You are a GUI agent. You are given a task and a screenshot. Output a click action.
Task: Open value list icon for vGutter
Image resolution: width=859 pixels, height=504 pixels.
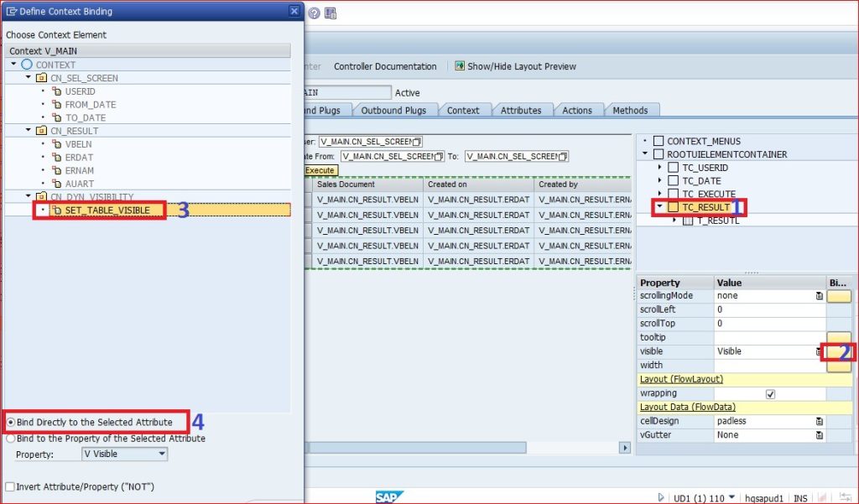[x=819, y=435]
